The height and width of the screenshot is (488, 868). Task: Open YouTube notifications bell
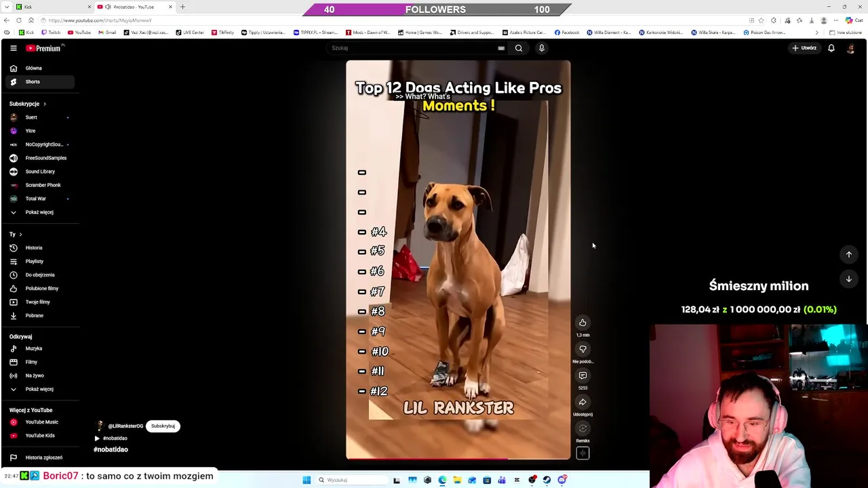(x=831, y=48)
